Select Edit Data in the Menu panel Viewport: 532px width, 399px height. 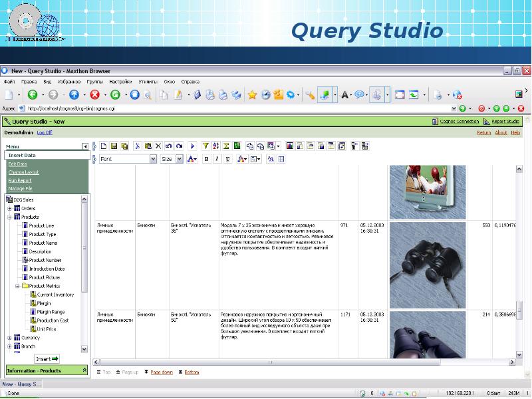pos(18,164)
